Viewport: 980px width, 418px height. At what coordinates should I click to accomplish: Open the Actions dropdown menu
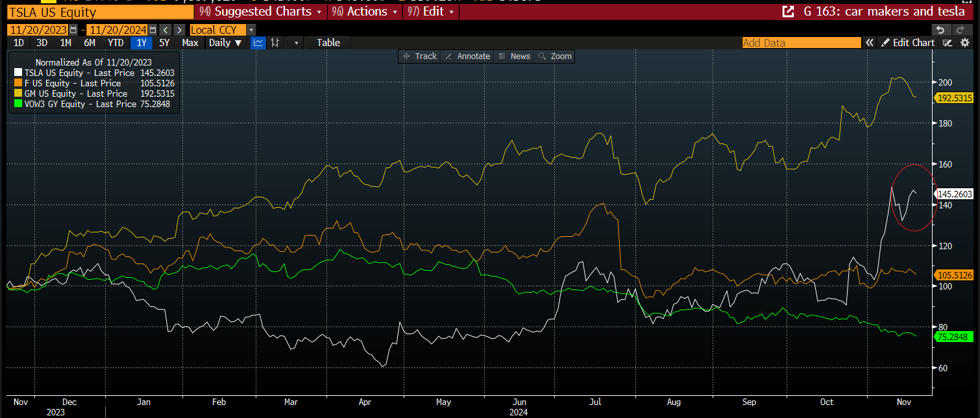pyautogui.click(x=364, y=12)
